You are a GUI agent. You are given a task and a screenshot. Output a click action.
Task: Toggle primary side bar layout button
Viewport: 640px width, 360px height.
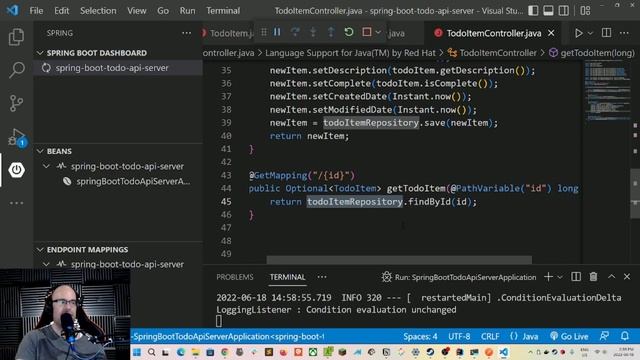[x=533, y=11]
